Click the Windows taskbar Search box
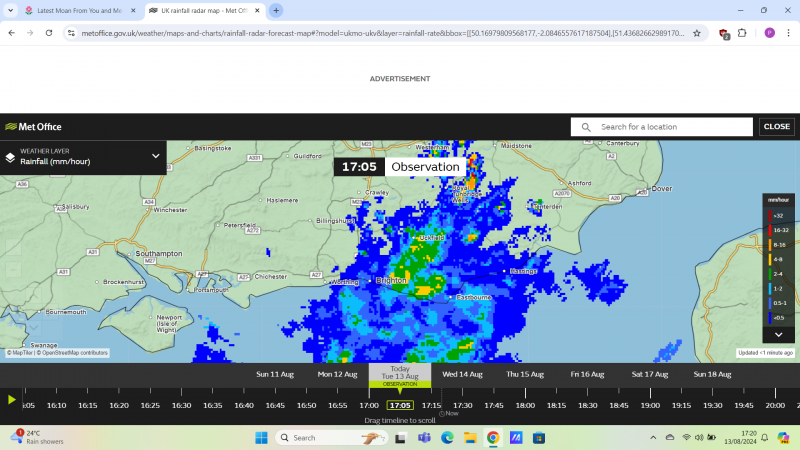This screenshot has width=800, height=450. (x=332, y=438)
